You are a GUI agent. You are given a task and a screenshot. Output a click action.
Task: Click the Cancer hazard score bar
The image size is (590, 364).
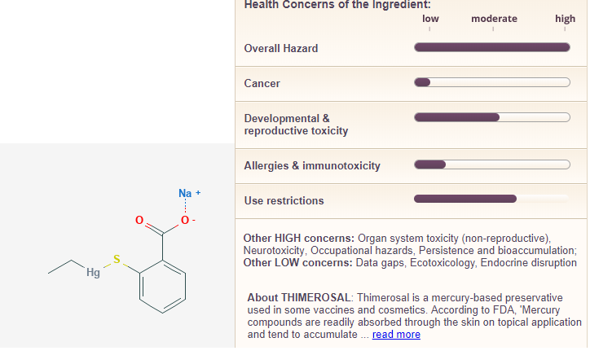(x=491, y=82)
